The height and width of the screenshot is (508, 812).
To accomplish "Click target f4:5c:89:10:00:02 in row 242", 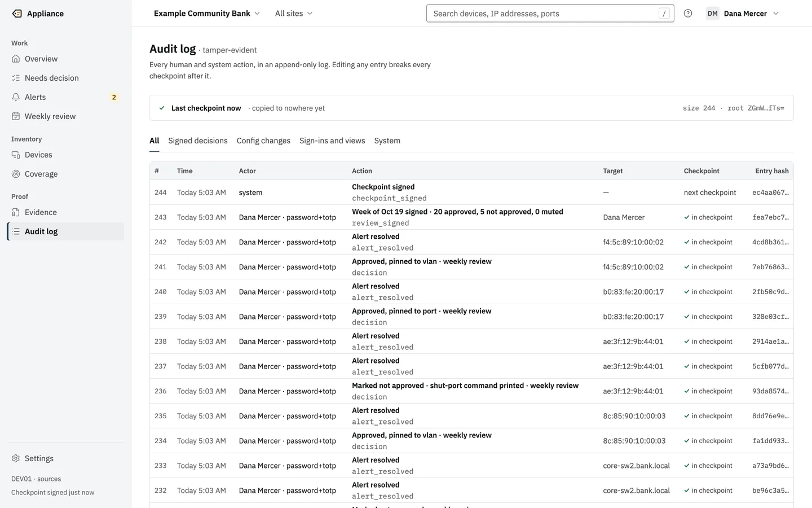I will (633, 242).
